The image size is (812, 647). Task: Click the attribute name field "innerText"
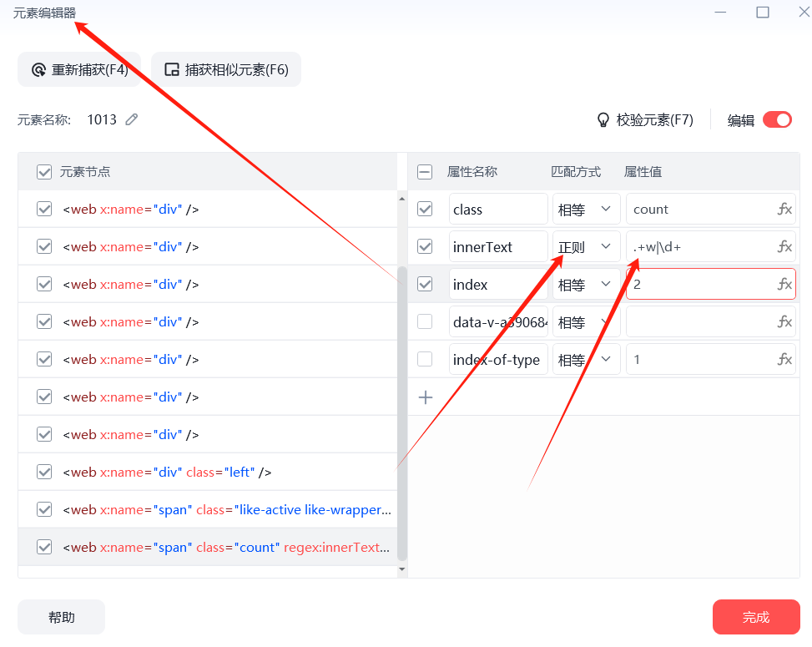[498, 246]
